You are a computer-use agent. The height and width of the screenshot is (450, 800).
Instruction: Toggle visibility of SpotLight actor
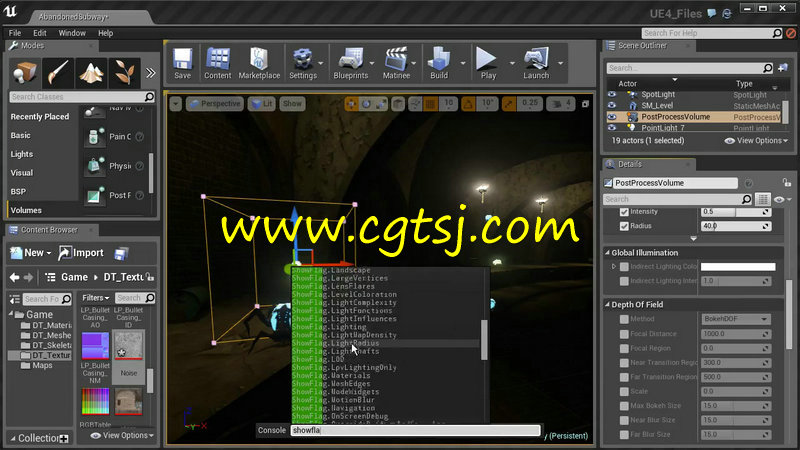click(x=612, y=94)
